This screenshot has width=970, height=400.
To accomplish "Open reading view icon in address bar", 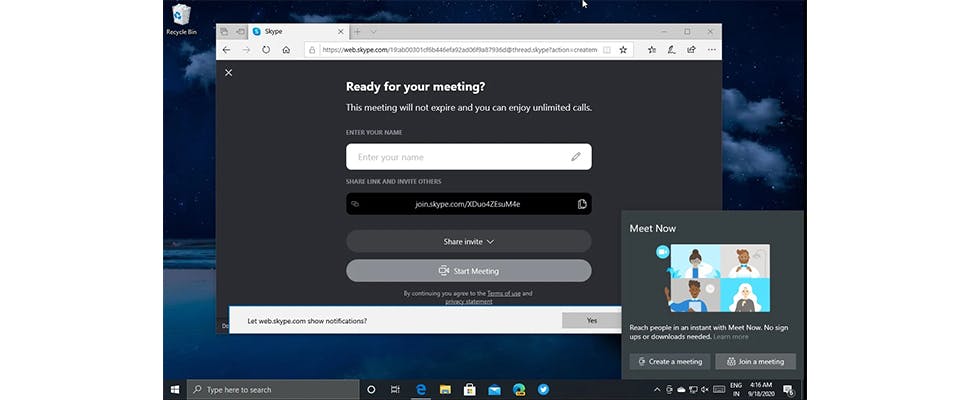I will 607,50.
